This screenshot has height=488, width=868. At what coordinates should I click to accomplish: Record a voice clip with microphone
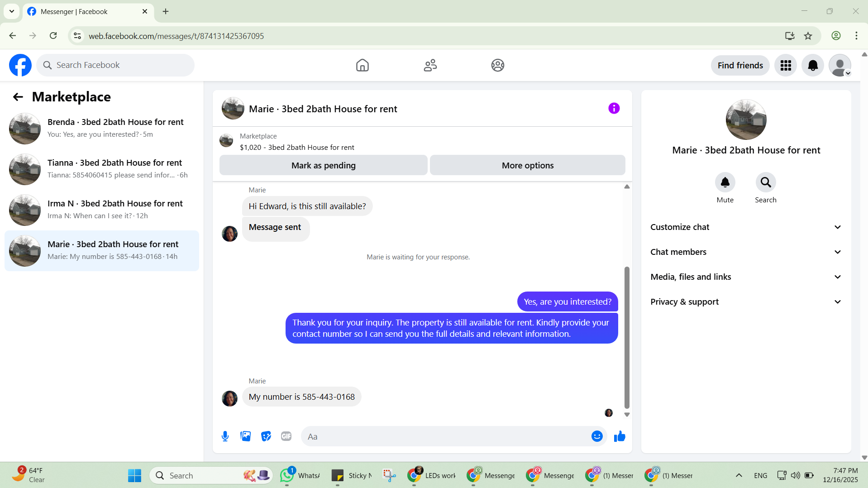(x=225, y=436)
